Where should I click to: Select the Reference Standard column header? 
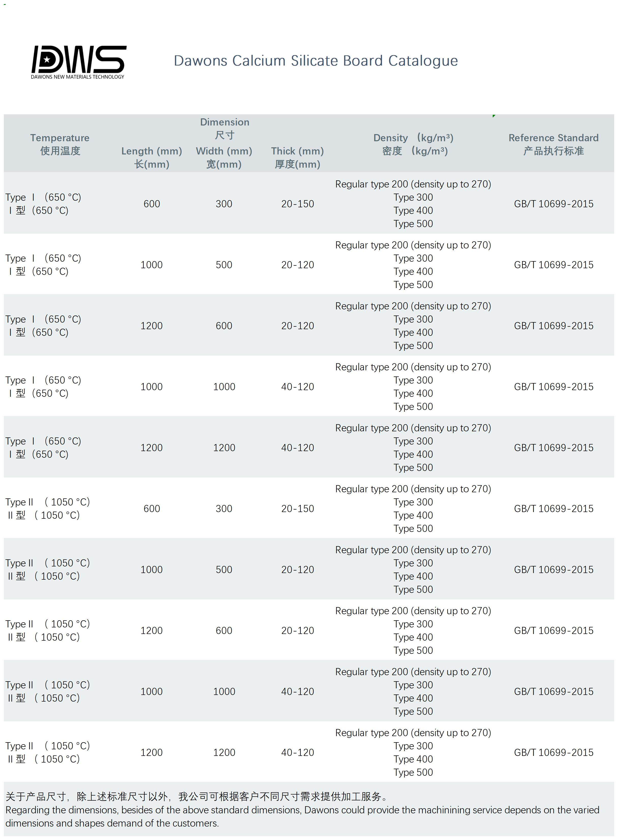coord(553,144)
